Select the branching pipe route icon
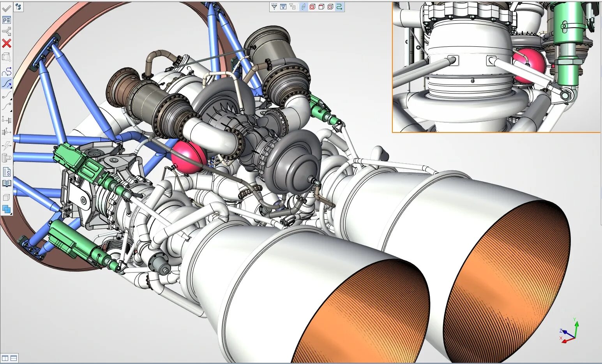 (7, 32)
